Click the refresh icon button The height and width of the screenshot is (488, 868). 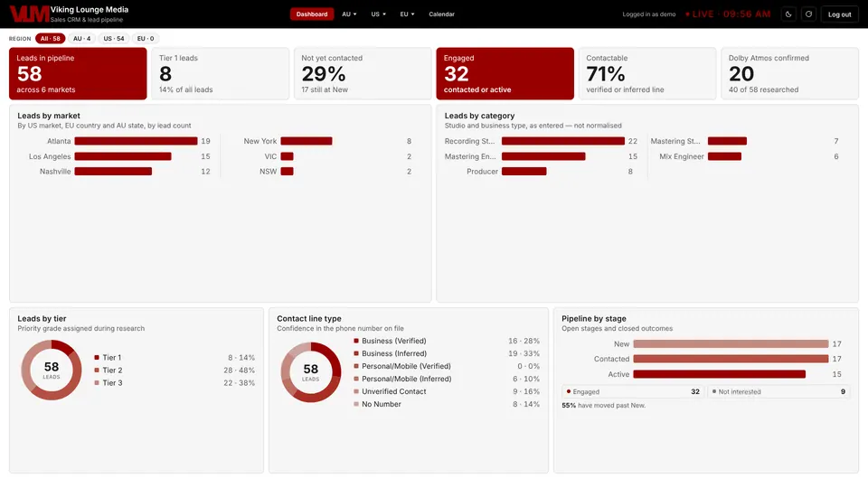click(x=808, y=14)
